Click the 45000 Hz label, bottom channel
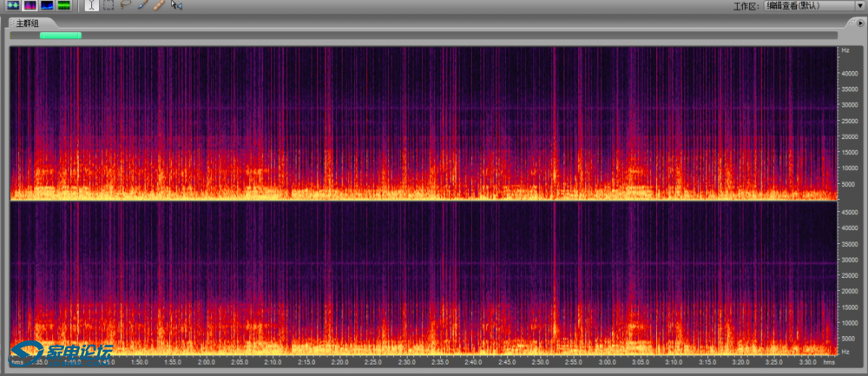The width and height of the screenshot is (868, 376). (x=849, y=212)
